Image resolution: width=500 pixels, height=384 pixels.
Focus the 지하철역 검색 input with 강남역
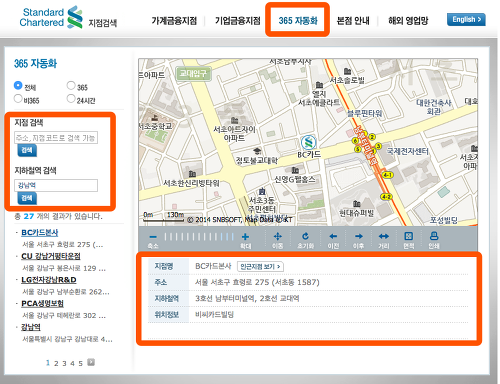click(x=56, y=185)
